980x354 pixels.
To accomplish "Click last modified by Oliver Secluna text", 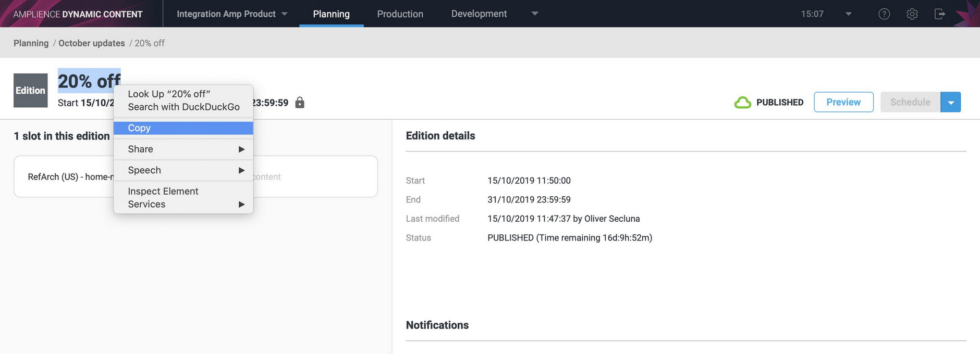I will pos(563,219).
